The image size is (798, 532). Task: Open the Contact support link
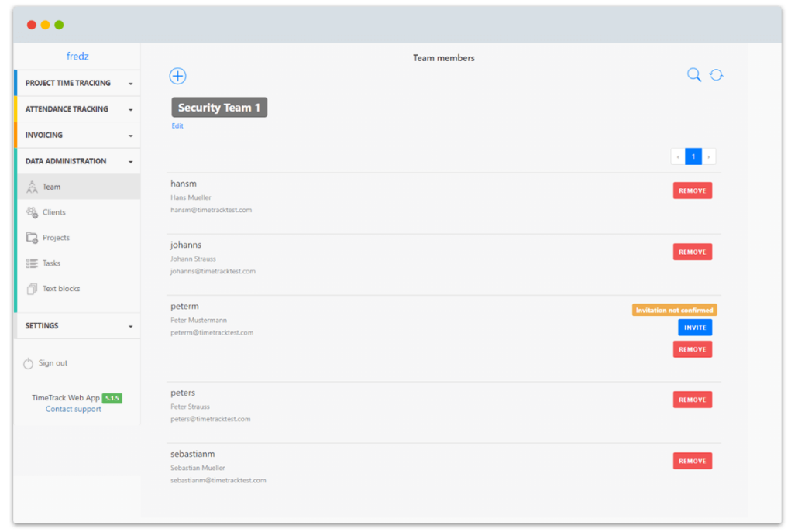74,409
